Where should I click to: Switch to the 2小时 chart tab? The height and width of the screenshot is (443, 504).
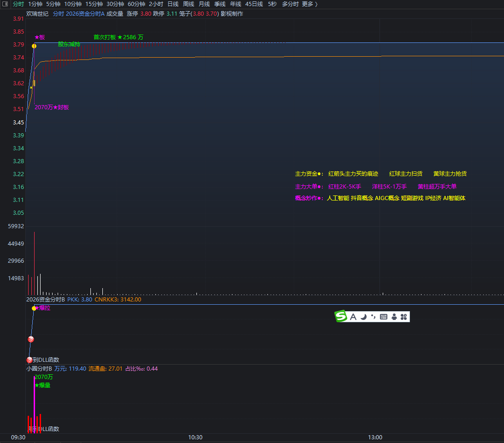point(156,4)
